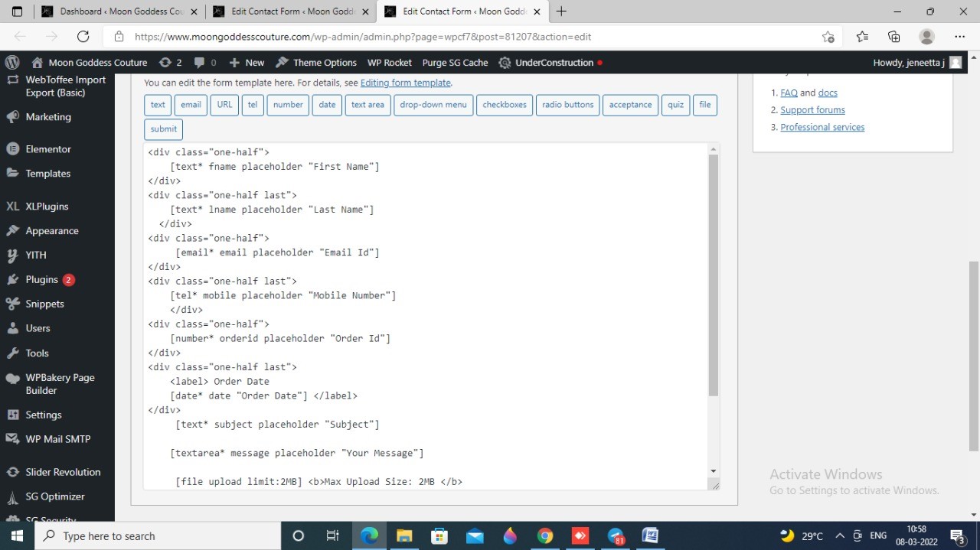Insert a text field tag

point(158,105)
